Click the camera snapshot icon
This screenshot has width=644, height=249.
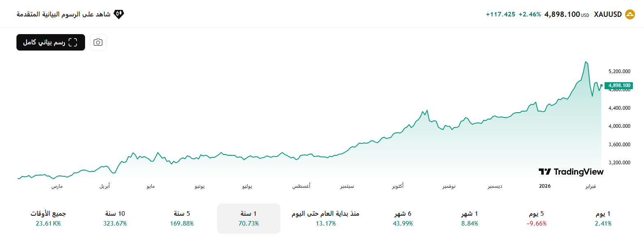[x=98, y=42]
